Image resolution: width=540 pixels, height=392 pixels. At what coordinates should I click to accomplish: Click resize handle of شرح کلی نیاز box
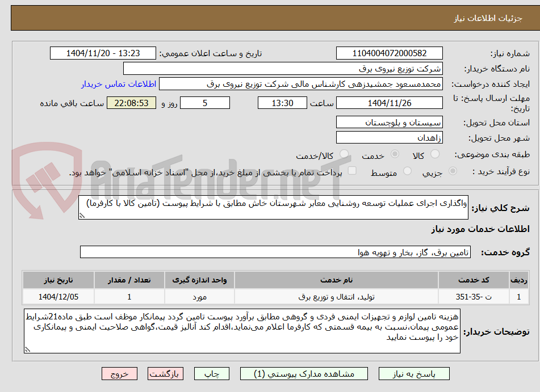82,216
